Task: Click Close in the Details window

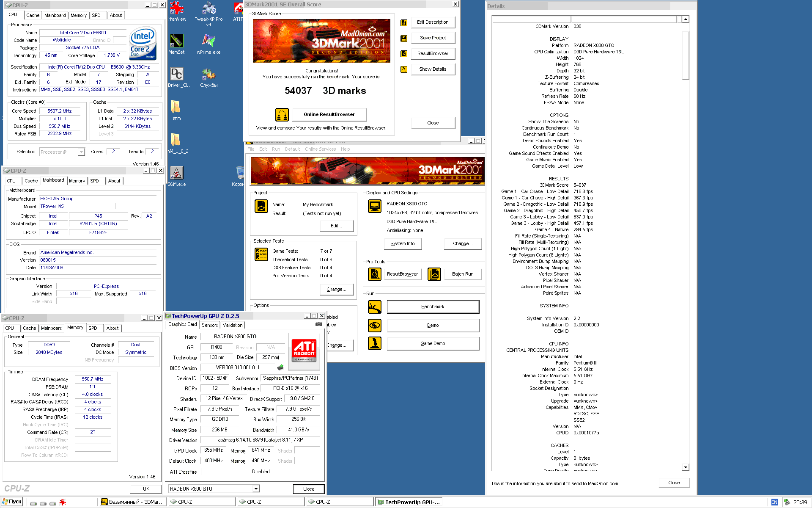Action: click(674, 483)
